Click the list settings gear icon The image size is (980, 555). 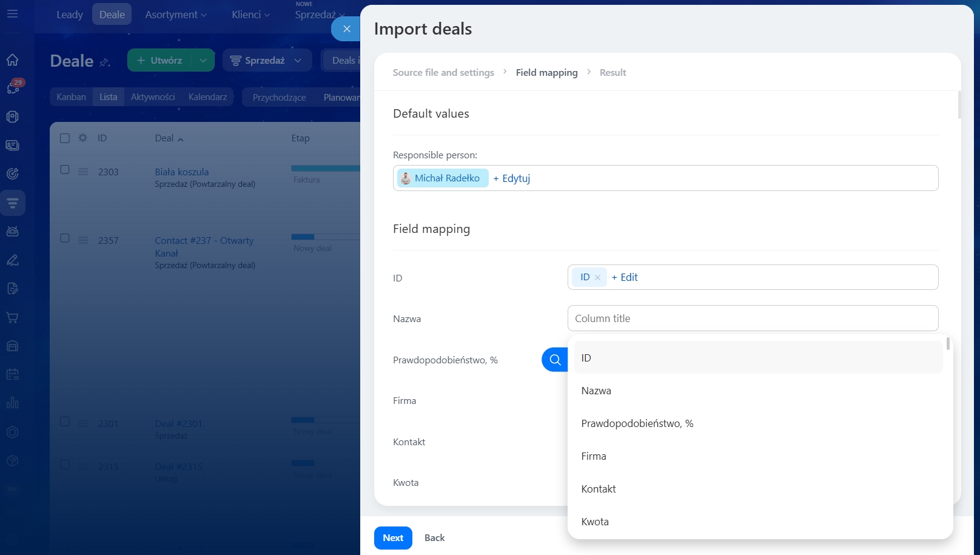[82, 138]
